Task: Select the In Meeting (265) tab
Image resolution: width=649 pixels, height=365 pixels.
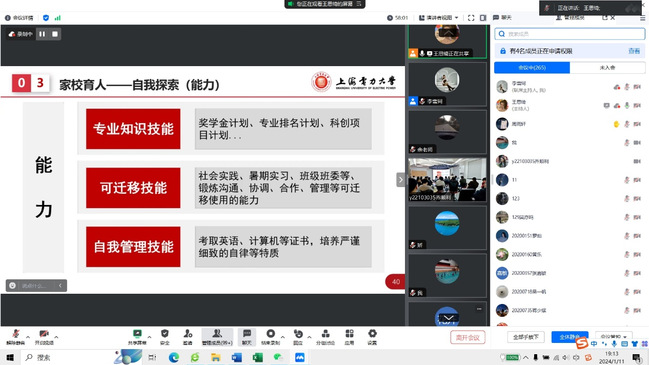Action: tap(532, 67)
